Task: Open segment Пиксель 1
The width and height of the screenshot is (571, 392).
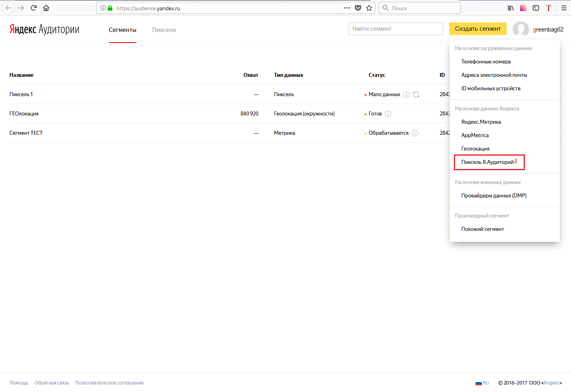Action: point(21,94)
